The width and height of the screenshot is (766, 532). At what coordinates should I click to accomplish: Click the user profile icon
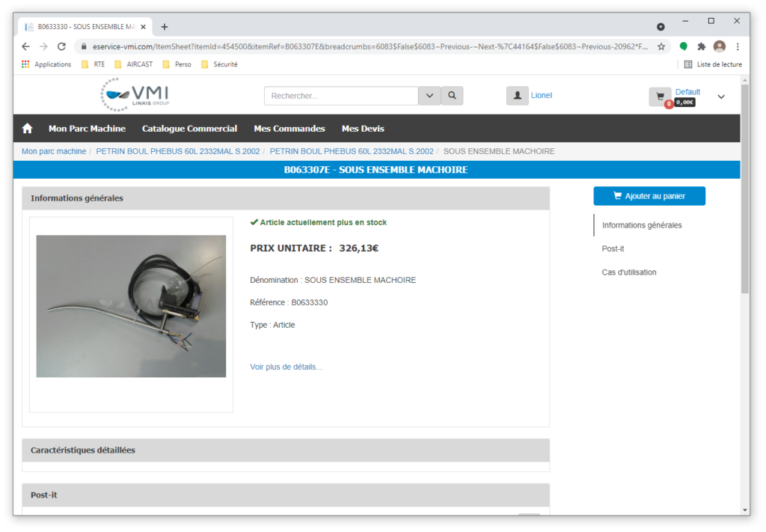pyautogui.click(x=517, y=96)
